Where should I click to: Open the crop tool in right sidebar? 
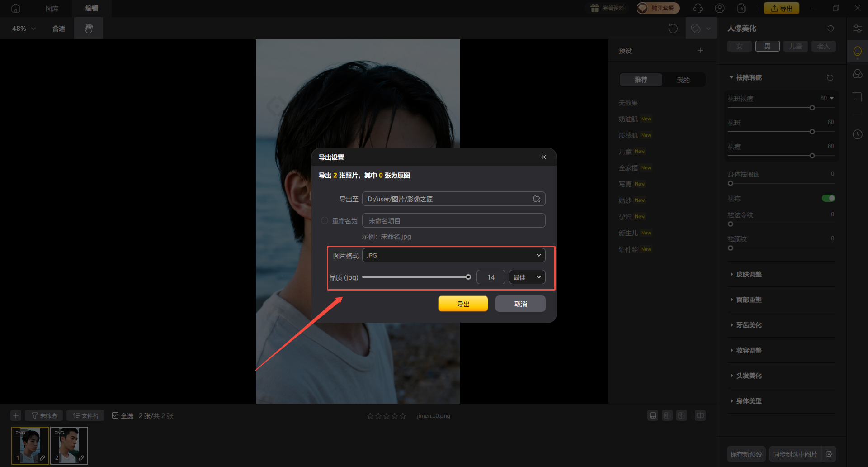click(857, 96)
